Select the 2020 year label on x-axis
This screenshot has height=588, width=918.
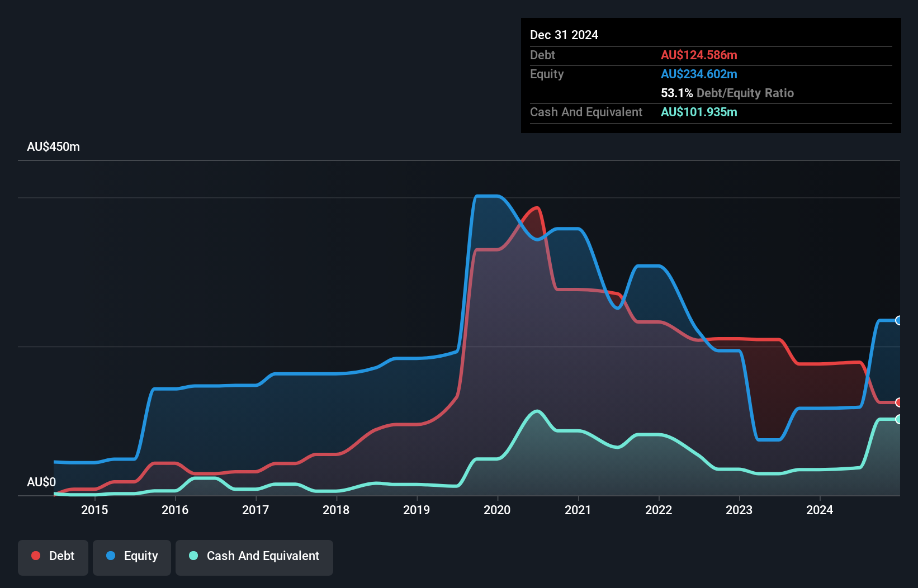pos(498,510)
